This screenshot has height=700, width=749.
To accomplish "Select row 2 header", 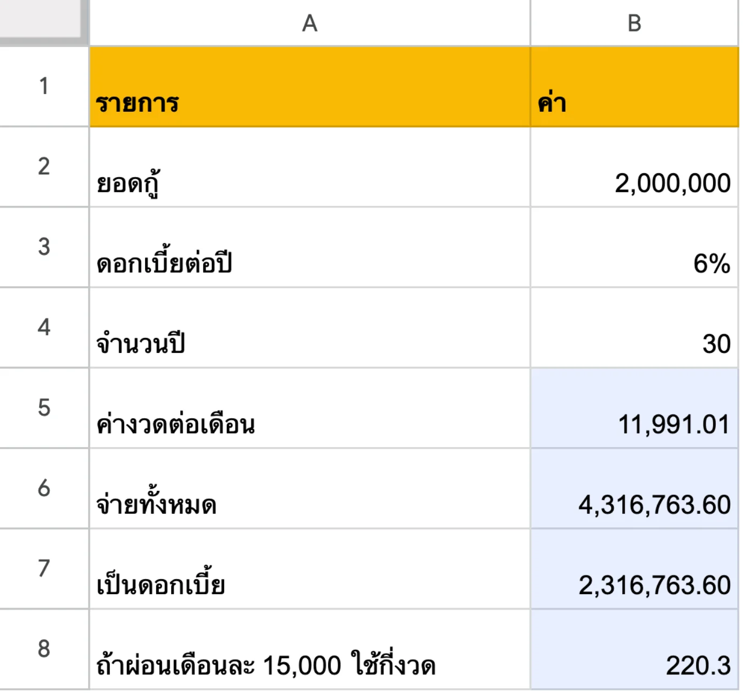I will [x=44, y=167].
